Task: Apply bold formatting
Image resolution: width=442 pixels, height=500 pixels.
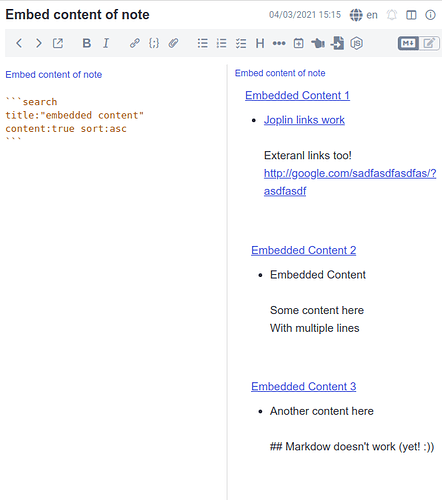Action: pyautogui.click(x=87, y=43)
